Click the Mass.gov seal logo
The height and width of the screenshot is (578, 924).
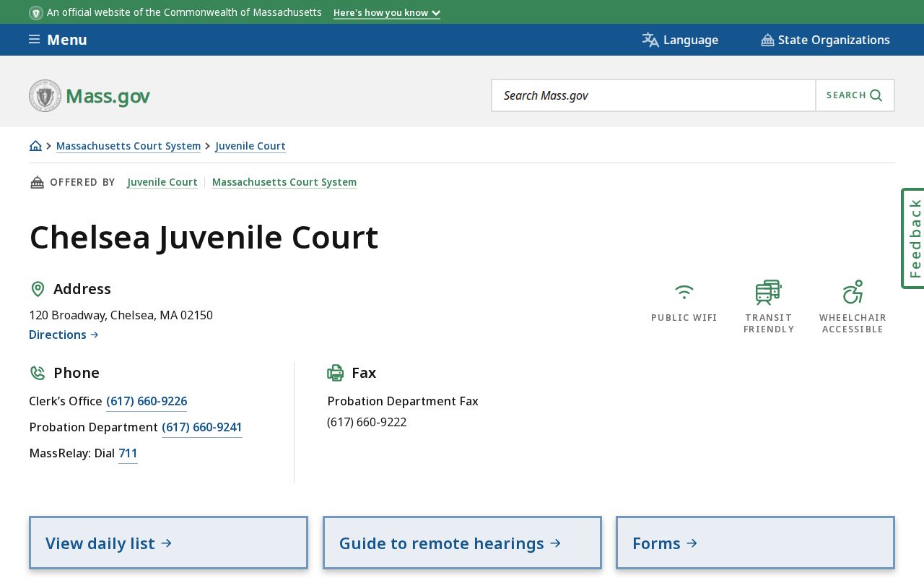click(x=45, y=95)
